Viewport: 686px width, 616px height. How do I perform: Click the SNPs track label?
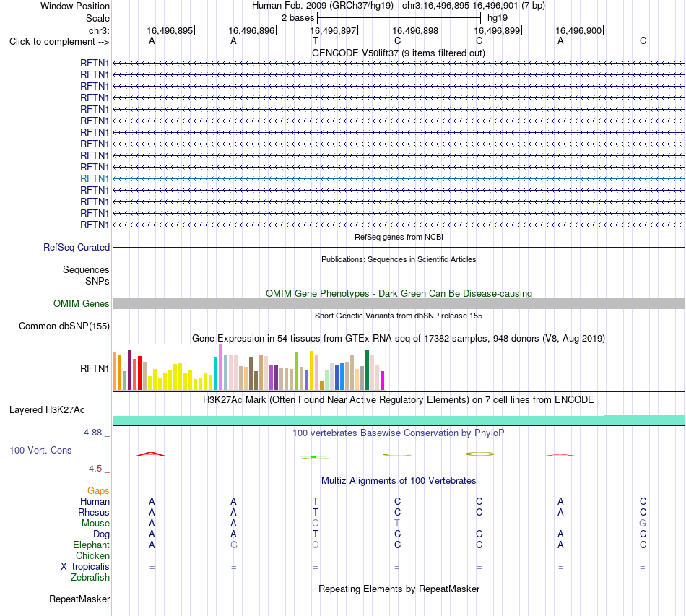97,282
